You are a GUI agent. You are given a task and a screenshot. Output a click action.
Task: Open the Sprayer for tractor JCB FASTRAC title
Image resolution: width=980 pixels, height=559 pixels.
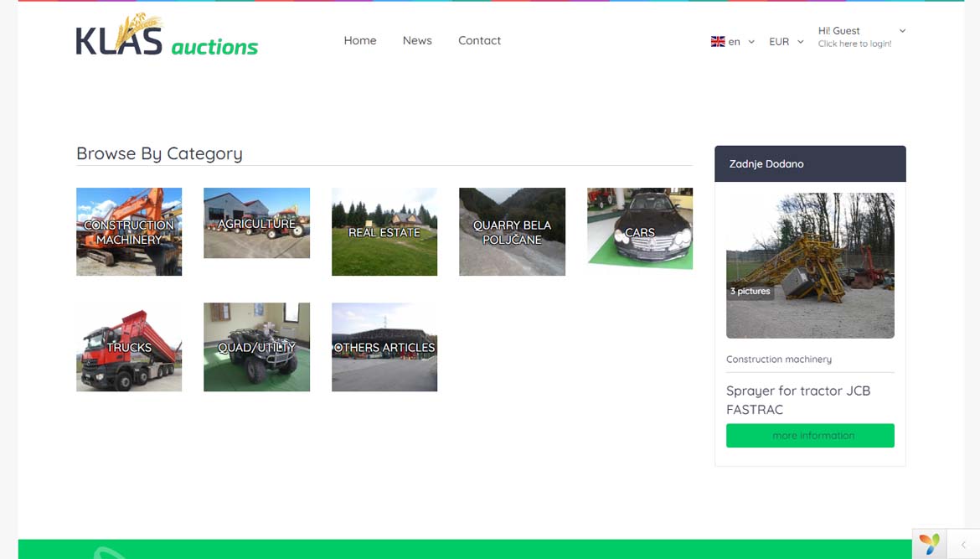[x=798, y=400]
